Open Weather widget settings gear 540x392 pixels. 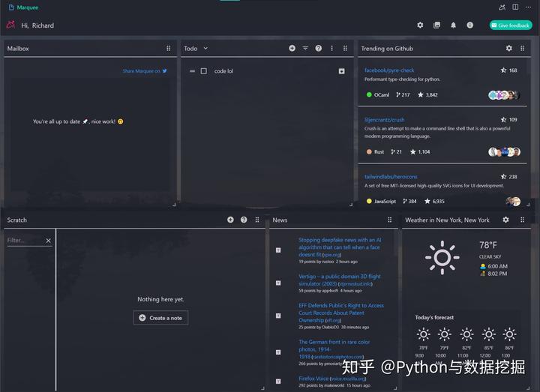pyautogui.click(x=505, y=220)
